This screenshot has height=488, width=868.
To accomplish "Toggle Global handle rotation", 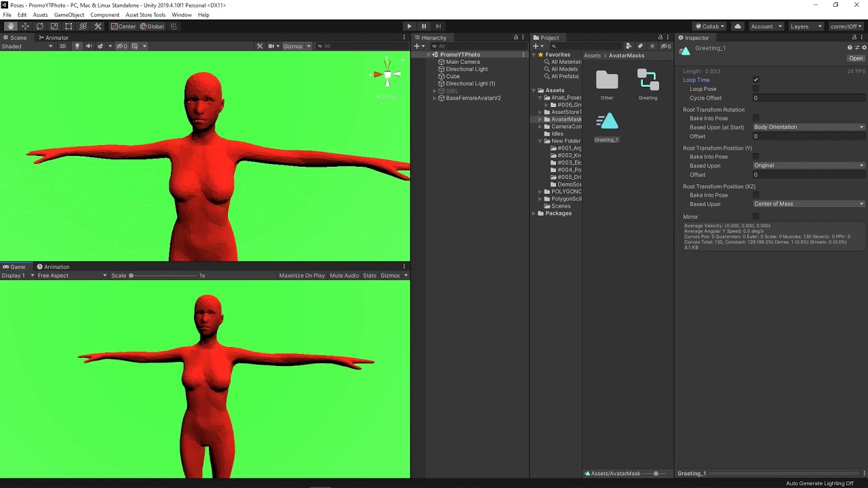I will (x=152, y=26).
